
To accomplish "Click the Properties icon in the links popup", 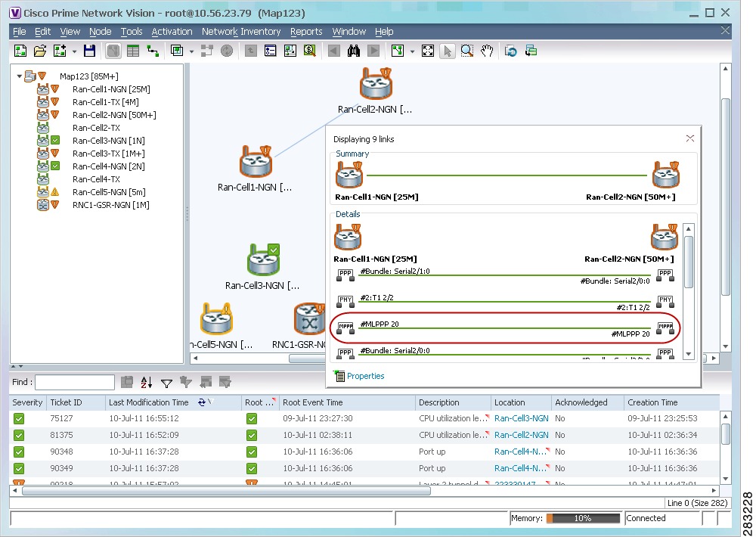I will pyautogui.click(x=339, y=376).
